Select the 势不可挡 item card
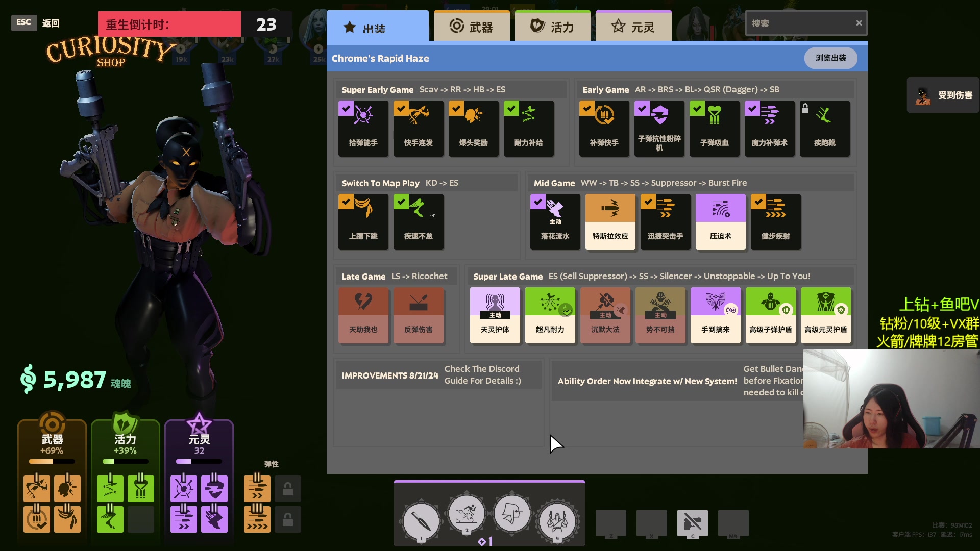The width and height of the screenshot is (980, 551). pyautogui.click(x=660, y=315)
